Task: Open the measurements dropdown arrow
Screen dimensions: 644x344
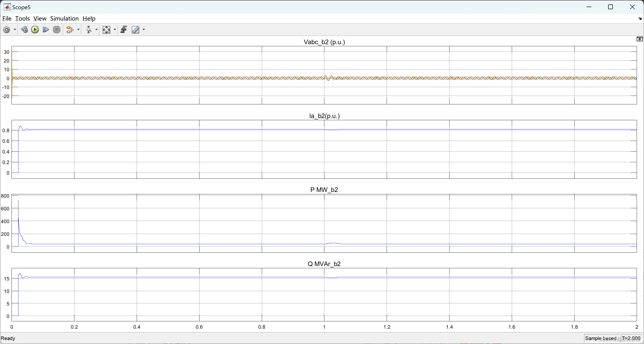Action: point(143,30)
